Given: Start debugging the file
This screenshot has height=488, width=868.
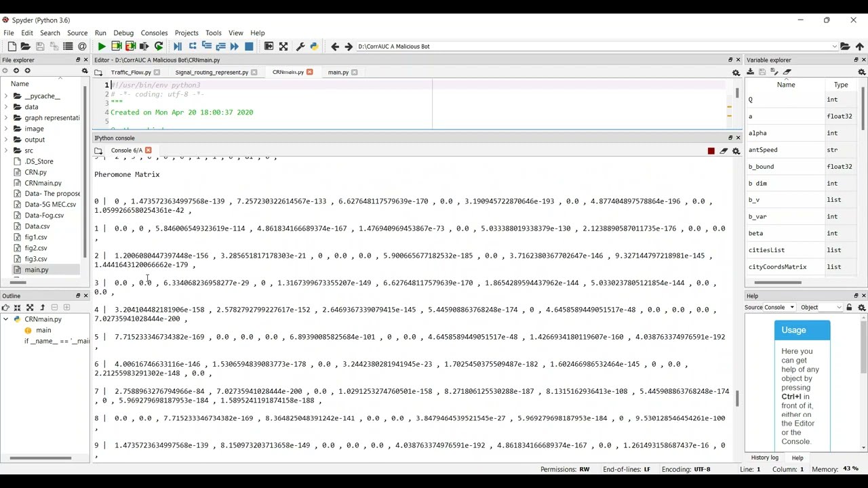Looking at the screenshot, I should (178, 46).
